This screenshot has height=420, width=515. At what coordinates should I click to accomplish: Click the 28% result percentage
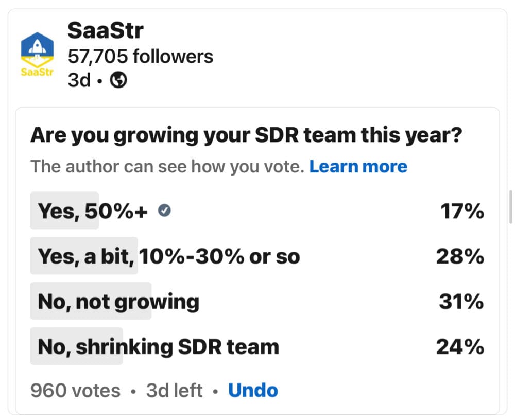460,256
